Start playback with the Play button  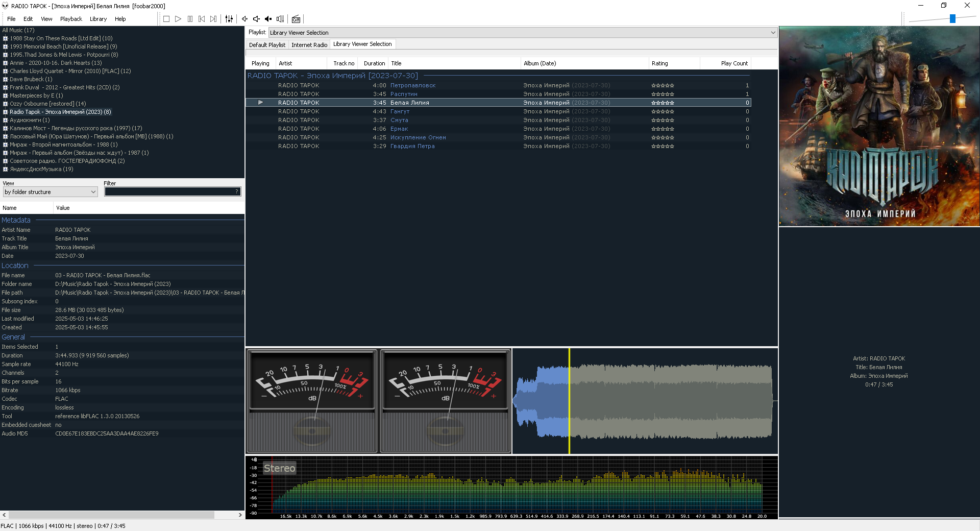pyautogui.click(x=178, y=19)
